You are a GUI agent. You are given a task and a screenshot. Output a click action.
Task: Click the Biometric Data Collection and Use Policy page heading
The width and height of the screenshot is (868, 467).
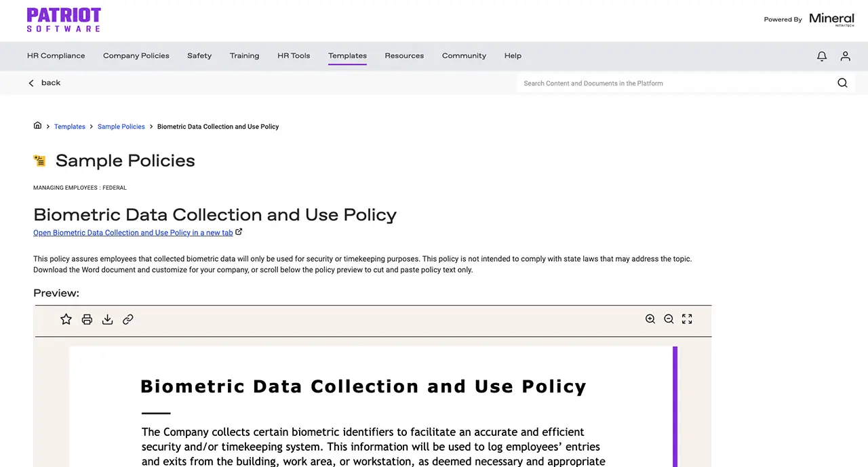(x=215, y=215)
